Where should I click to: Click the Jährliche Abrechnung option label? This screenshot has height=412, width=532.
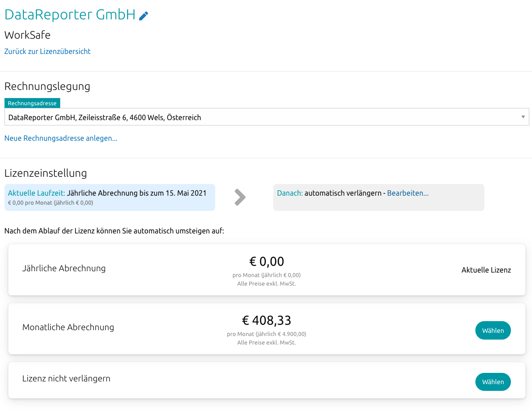(64, 269)
